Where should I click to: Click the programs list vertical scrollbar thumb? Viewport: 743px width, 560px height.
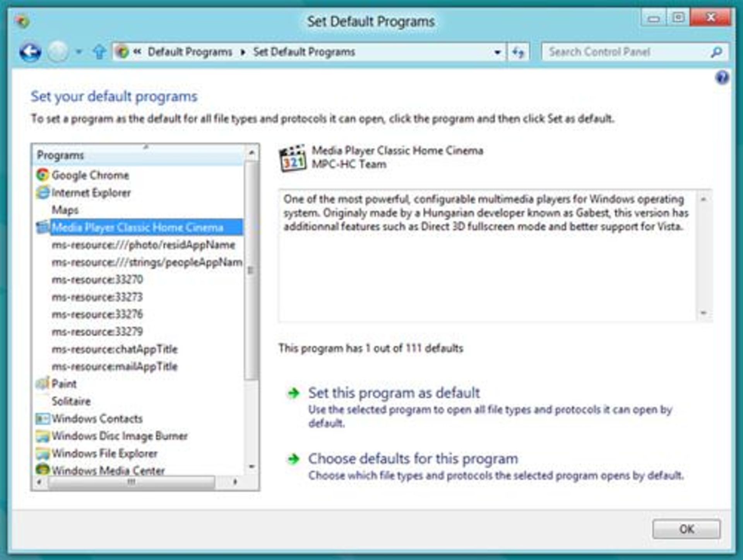[252, 270]
